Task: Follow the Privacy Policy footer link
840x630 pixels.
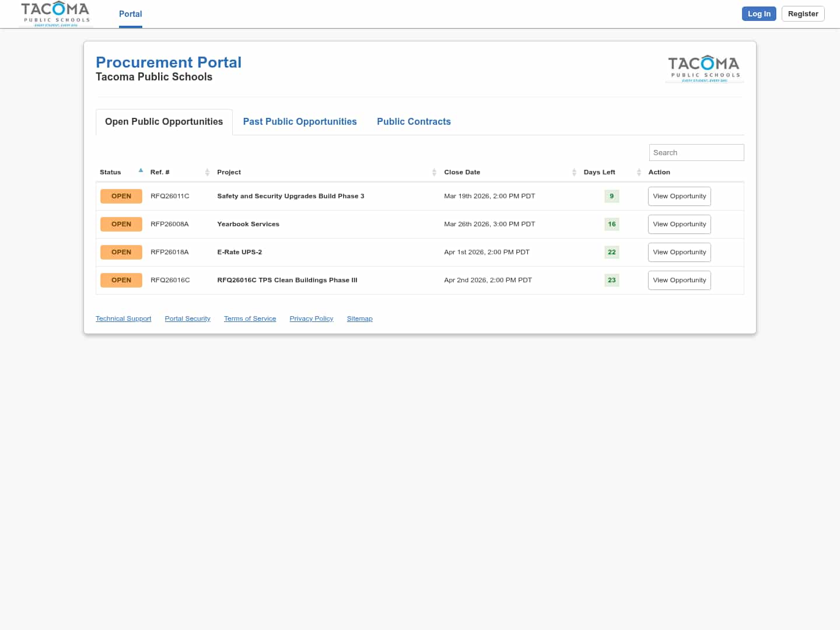Action: 311,319
